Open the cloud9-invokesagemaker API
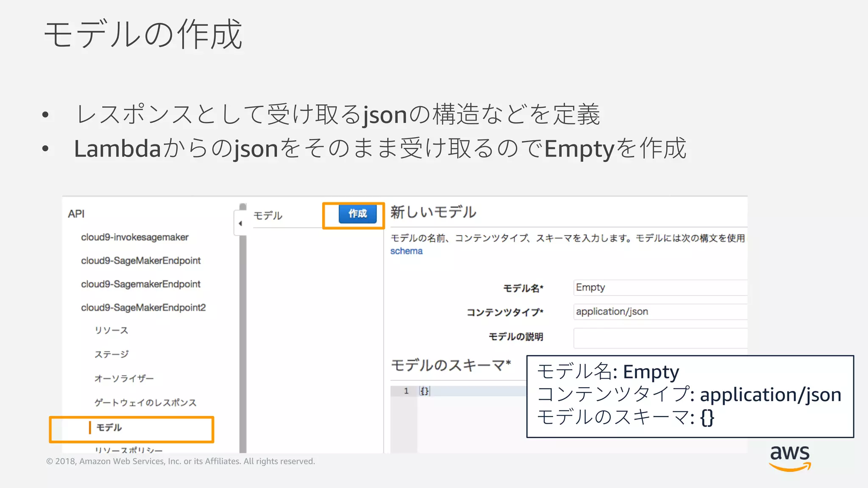The height and width of the screenshot is (488, 868). click(135, 237)
